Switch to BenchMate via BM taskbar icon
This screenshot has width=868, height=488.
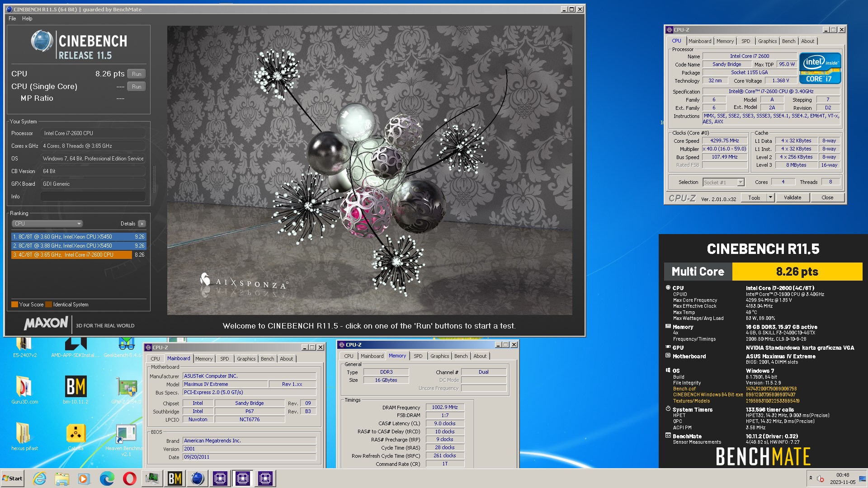[x=175, y=479]
